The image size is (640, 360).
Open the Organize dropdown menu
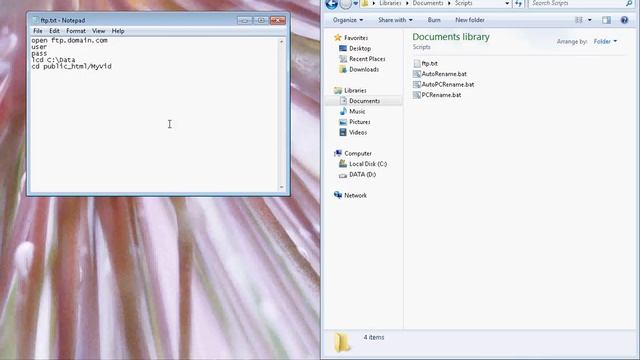click(x=348, y=20)
